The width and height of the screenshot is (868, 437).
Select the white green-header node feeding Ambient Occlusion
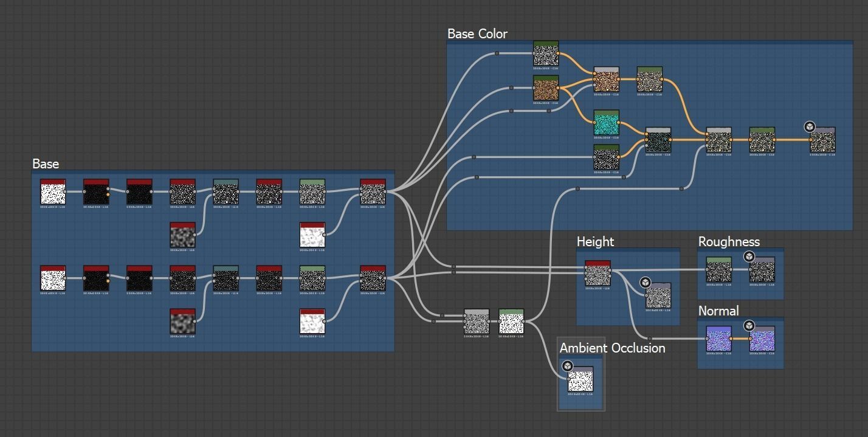coord(511,322)
